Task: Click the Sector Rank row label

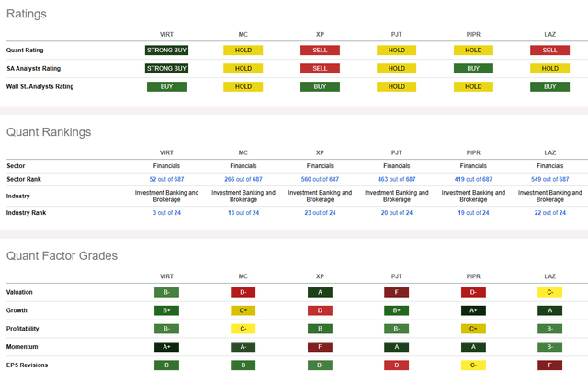Action: point(24,180)
